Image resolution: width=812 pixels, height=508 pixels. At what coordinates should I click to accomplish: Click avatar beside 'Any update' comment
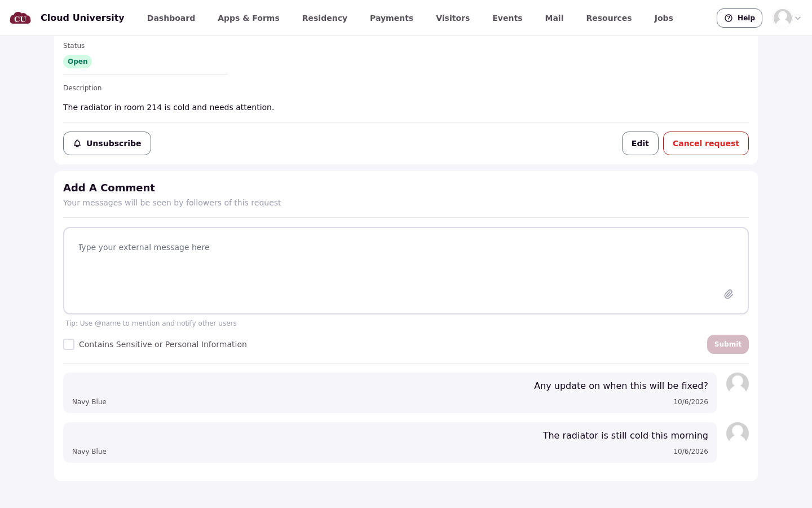tap(738, 384)
